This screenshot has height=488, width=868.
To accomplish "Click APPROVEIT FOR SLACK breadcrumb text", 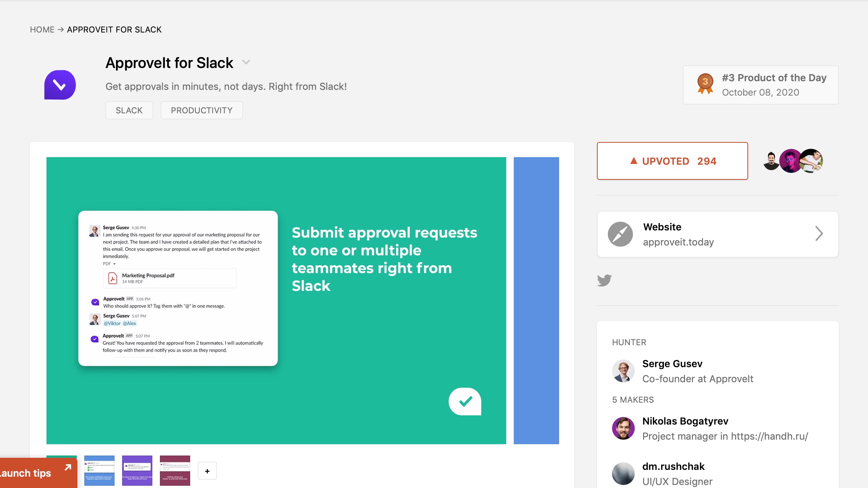I will (114, 29).
